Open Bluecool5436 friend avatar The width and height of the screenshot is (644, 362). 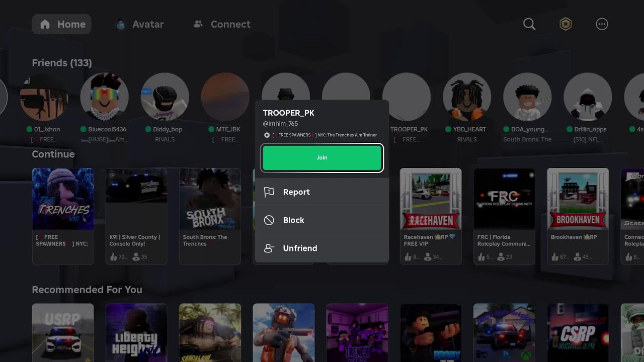(x=104, y=97)
